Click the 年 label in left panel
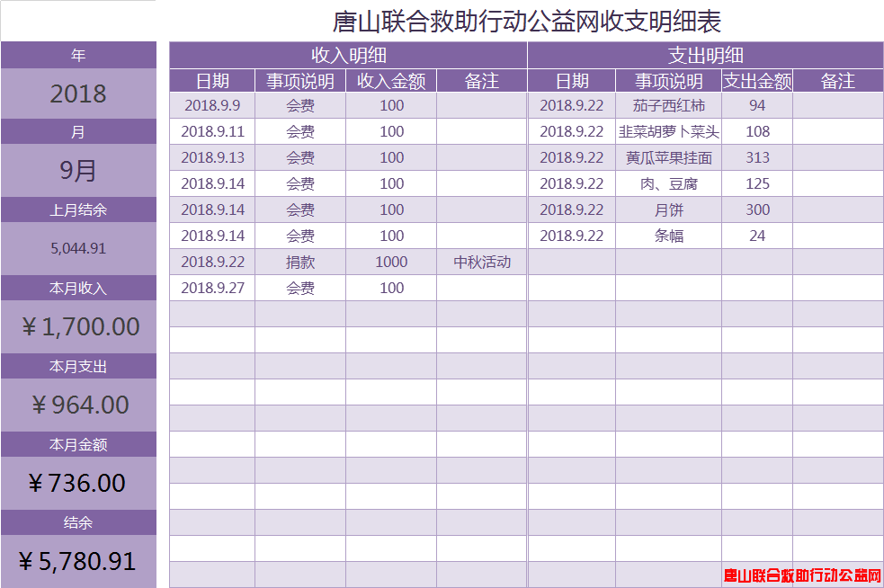The image size is (884, 588). 78,55
